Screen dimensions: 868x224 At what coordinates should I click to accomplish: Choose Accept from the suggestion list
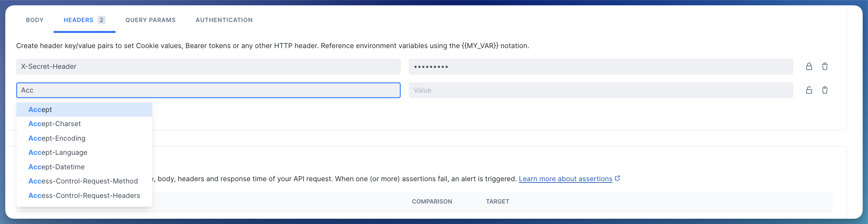click(84, 110)
